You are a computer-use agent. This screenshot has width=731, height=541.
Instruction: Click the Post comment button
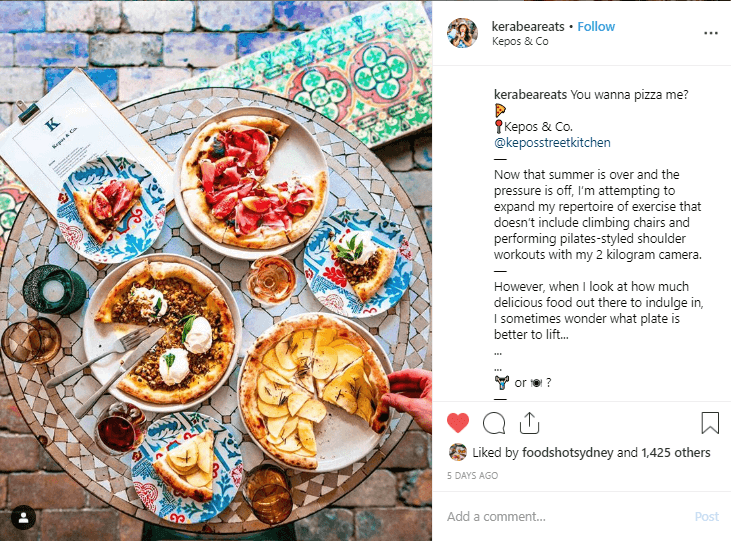point(707,516)
